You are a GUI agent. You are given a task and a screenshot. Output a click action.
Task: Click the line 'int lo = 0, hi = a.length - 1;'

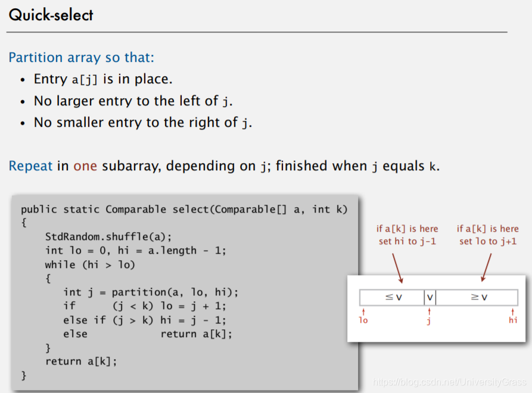[136, 250]
